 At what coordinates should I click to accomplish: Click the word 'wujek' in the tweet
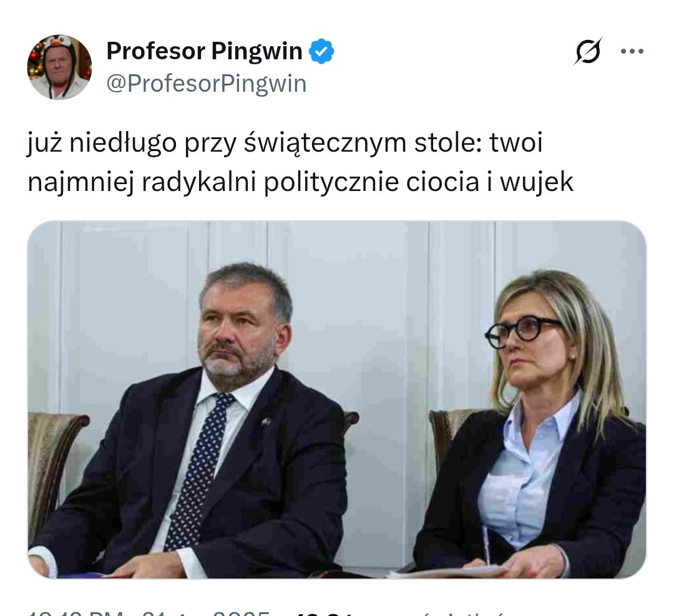(537, 182)
